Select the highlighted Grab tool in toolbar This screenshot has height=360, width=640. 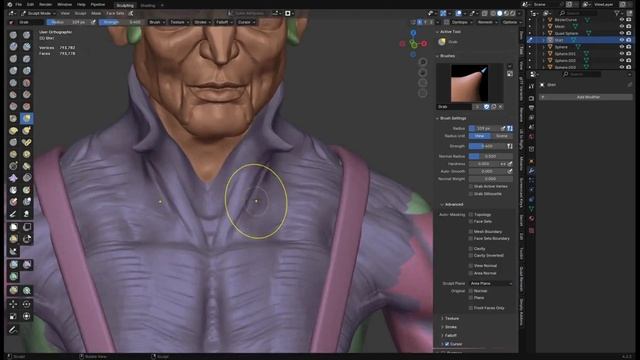27,118
